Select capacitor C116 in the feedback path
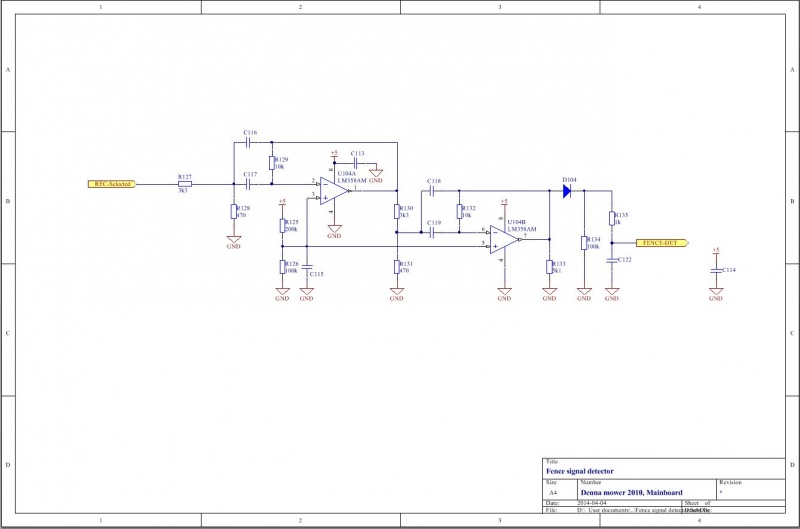 [248, 141]
